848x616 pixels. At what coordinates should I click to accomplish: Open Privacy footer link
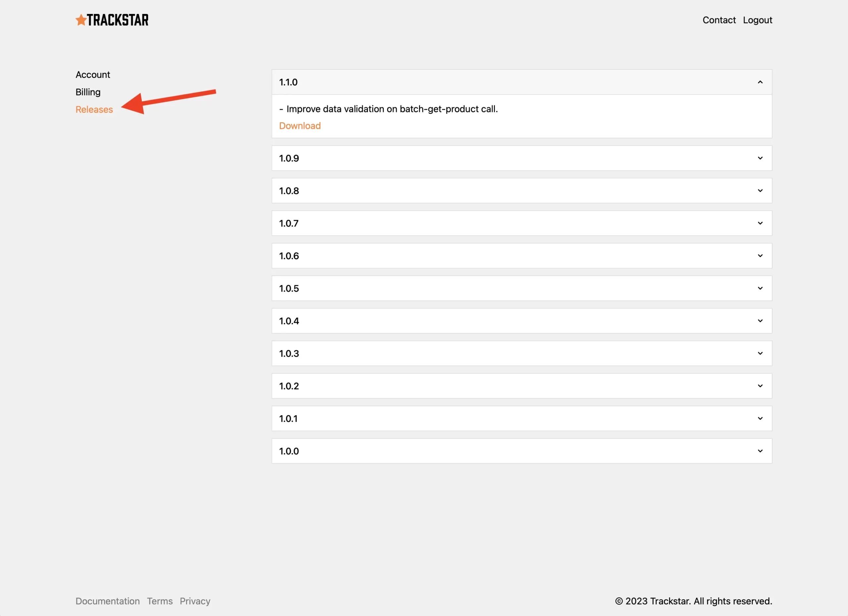(195, 601)
